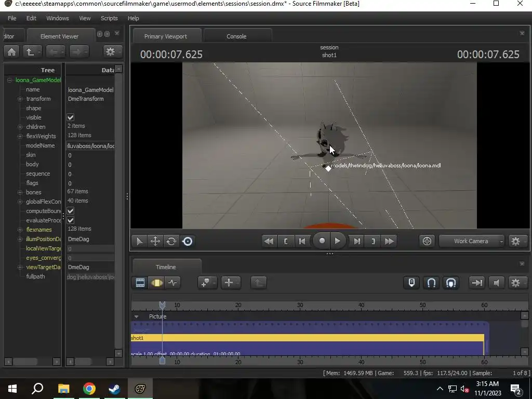This screenshot has width=532, height=399.
Task: Collapse the loona_GameModel tree node
Action: pos(9,80)
